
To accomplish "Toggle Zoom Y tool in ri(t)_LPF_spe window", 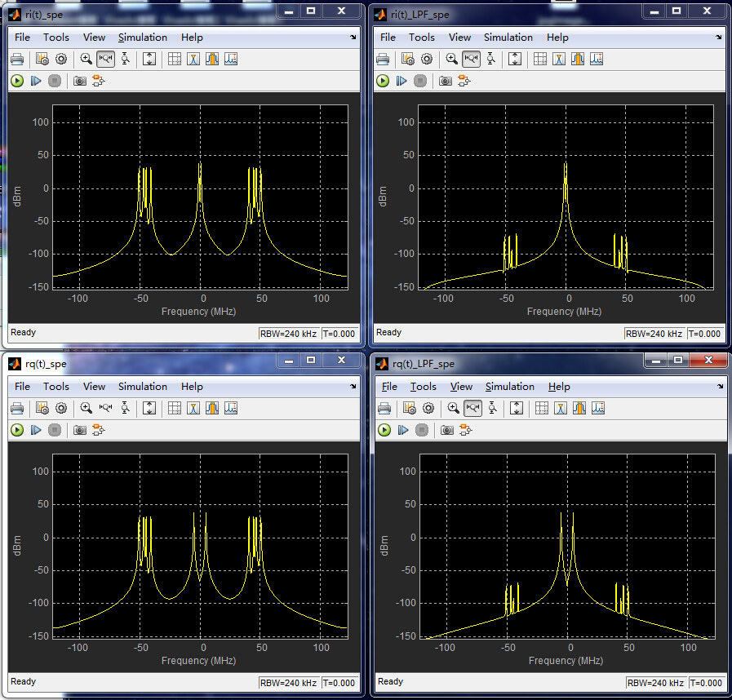I will point(490,59).
